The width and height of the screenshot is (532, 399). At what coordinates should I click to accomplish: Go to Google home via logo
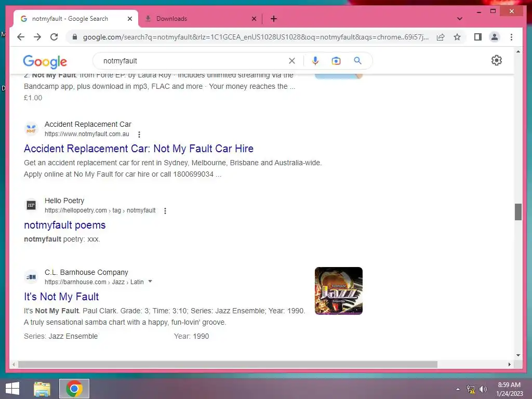click(45, 62)
